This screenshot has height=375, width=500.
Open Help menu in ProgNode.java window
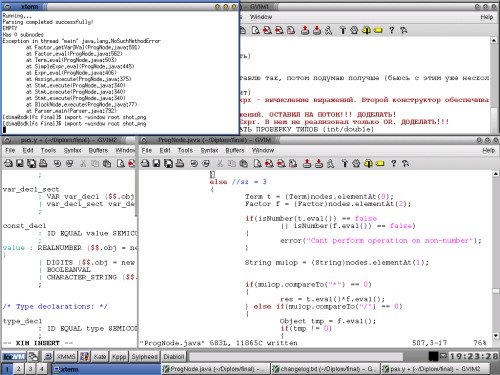pos(488,150)
